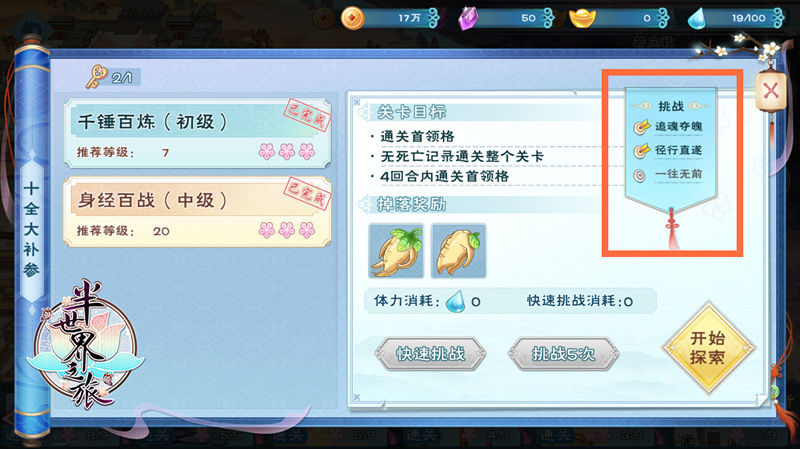Tap the gold ingot currency icon
The image size is (800, 449).
point(582,18)
